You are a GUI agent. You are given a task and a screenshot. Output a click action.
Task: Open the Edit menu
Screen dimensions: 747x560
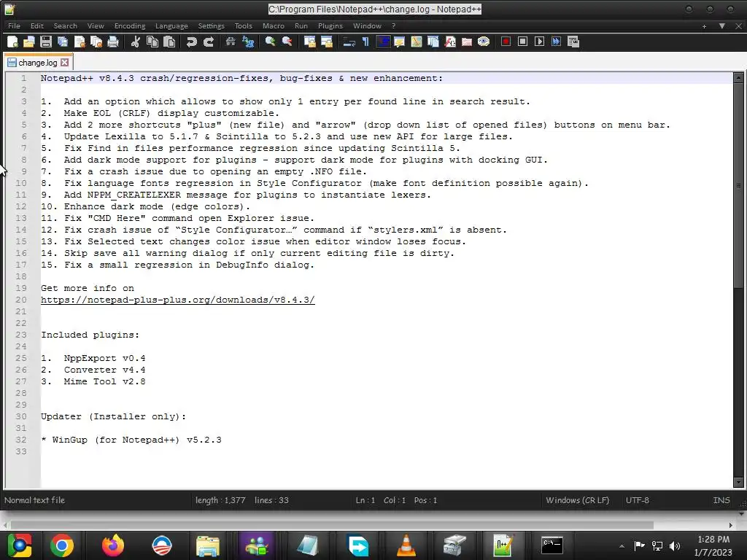click(x=36, y=26)
